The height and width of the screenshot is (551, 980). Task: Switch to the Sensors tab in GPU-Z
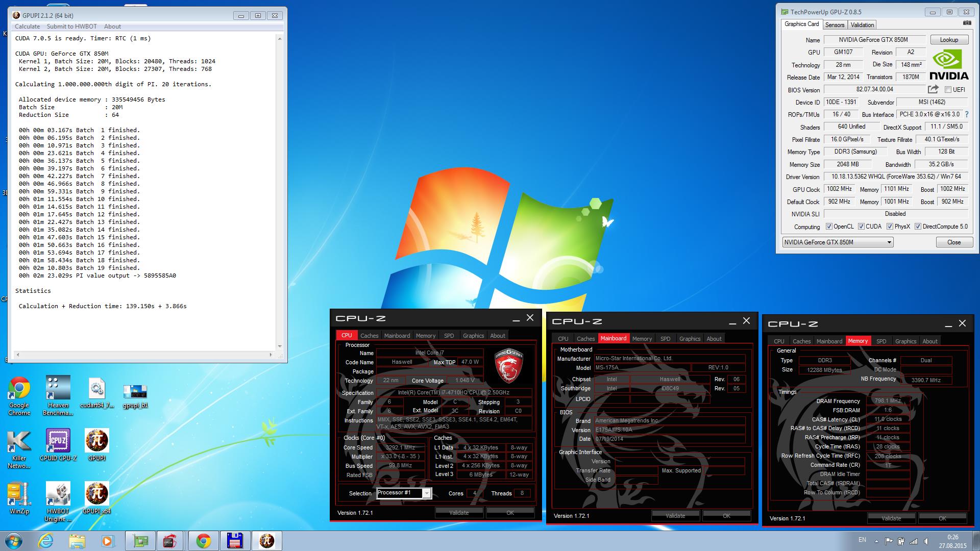(835, 24)
